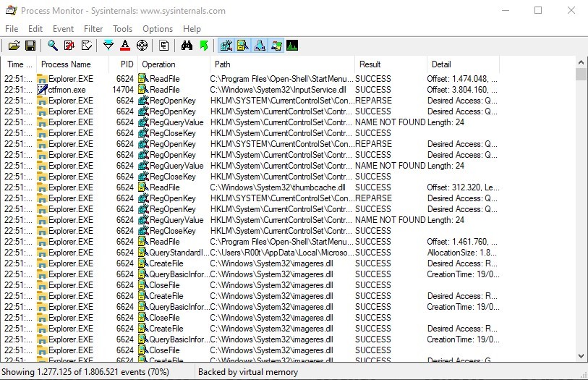The height and width of the screenshot is (380, 588).
Task: Click the Open log file toolbar icon
Action: pyautogui.click(x=14, y=46)
